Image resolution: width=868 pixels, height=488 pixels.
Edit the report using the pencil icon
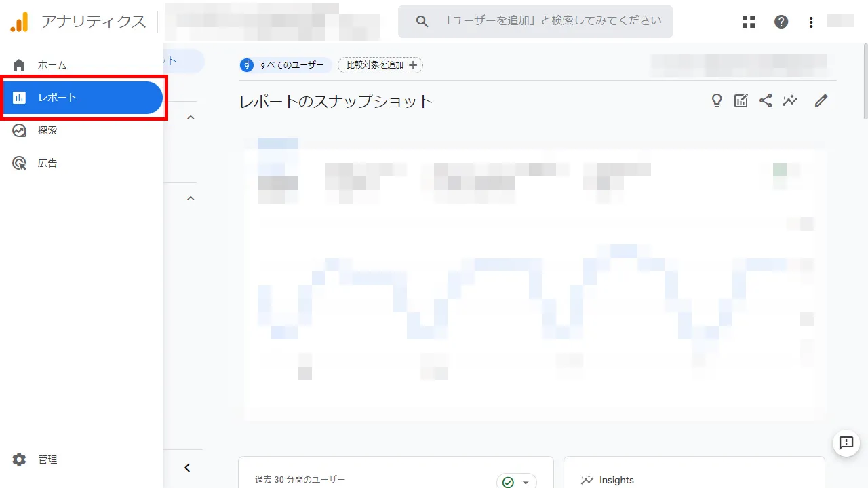click(x=821, y=100)
